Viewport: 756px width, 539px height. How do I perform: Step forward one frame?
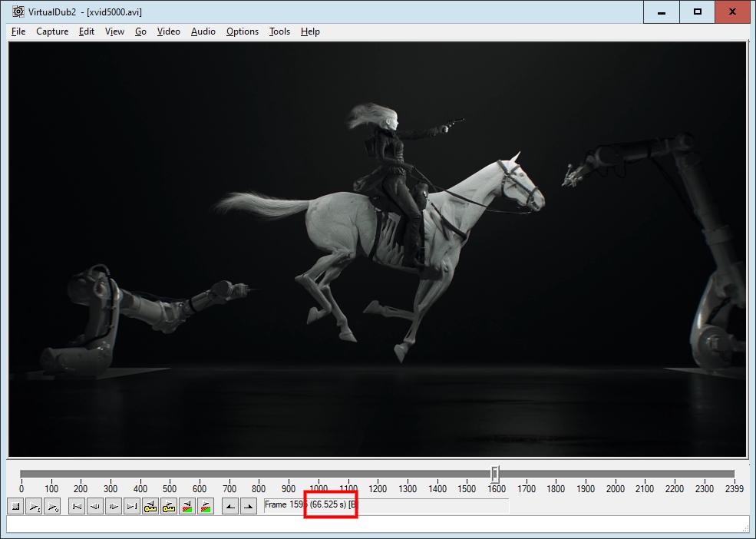point(114,506)
